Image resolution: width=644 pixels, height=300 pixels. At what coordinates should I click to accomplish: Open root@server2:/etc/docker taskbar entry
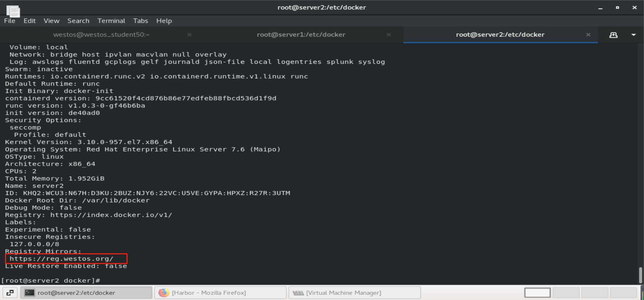point(86,293)
